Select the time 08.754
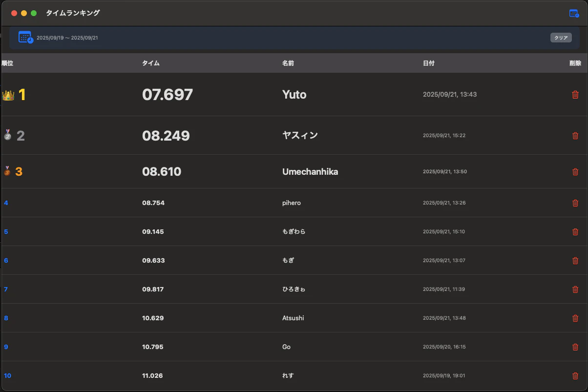 tap(153, 203)
